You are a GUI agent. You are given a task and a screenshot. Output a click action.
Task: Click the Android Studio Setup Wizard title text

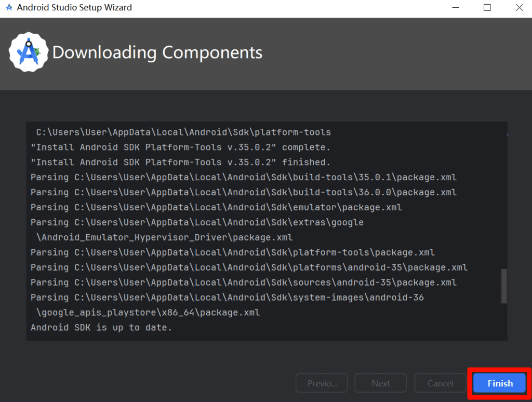74,8
